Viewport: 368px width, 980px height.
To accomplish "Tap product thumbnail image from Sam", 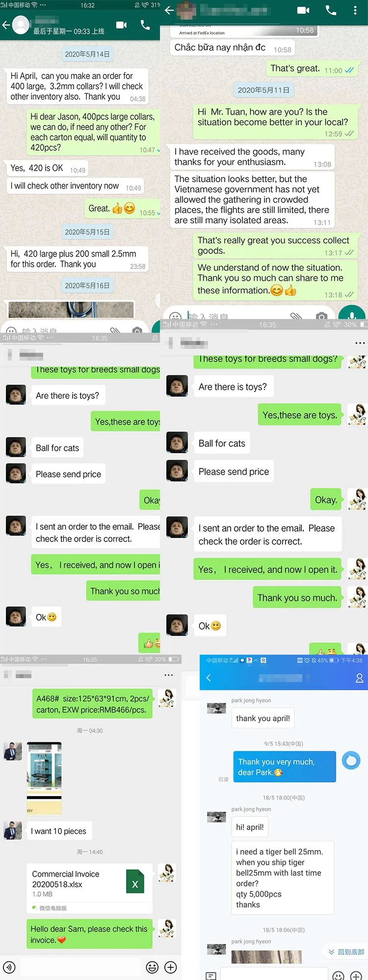I will tap(44, 778).
